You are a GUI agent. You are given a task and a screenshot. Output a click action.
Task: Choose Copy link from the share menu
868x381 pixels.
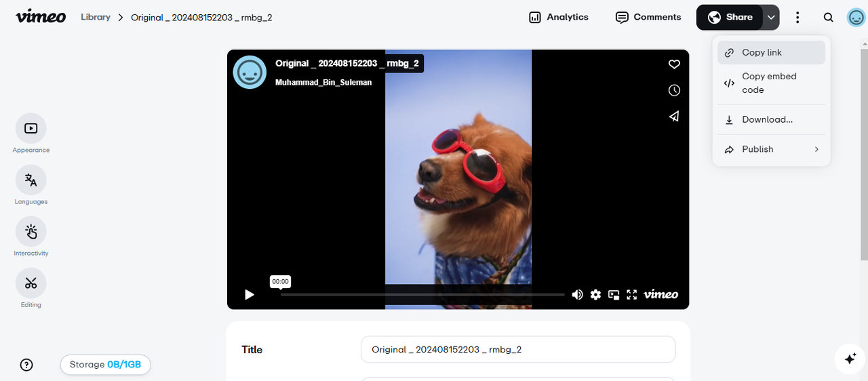click(772, 52)
